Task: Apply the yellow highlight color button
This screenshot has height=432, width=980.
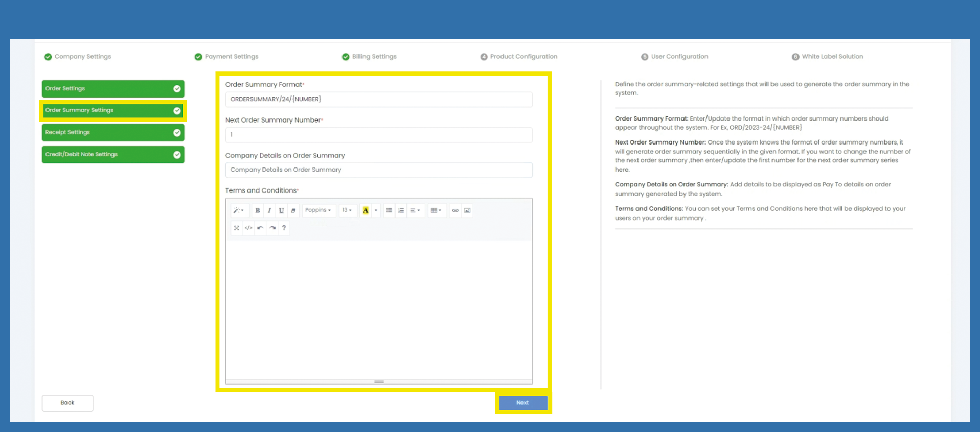Action: coord(366,210)
